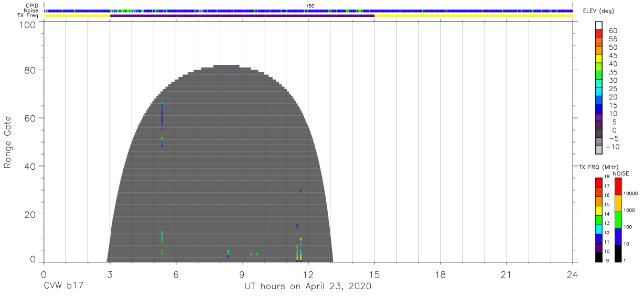The height and width of the screenshot is (297, 644).
Task: Pick the purple 5–10 ELEV colorbar segment
Action: [x=599, y=117]
